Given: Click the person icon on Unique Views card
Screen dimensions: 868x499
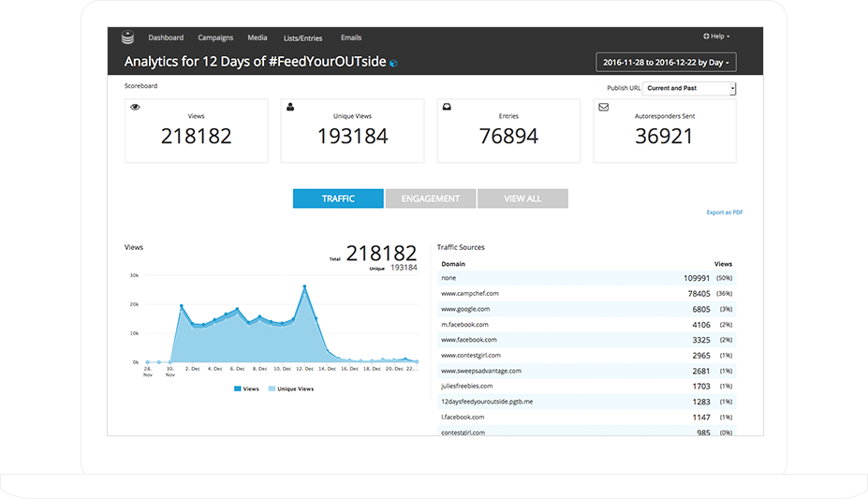Looking at the screenshot, I should (x=290, y=107).
